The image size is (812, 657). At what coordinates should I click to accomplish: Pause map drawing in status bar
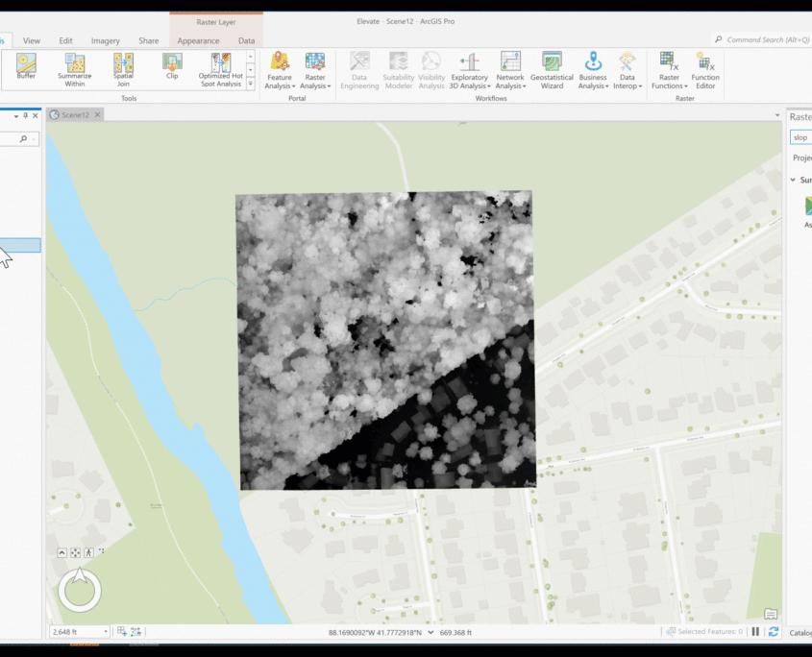(x=755, y=632)
